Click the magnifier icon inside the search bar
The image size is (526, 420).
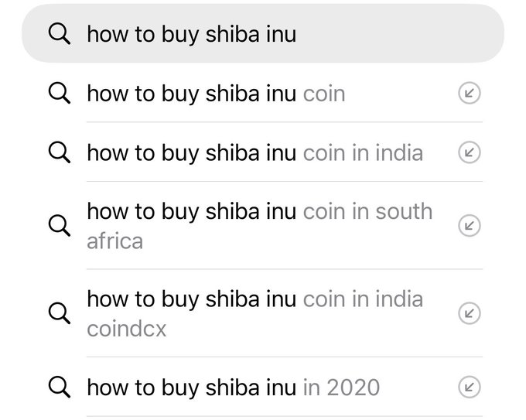[x=59, y=34]
